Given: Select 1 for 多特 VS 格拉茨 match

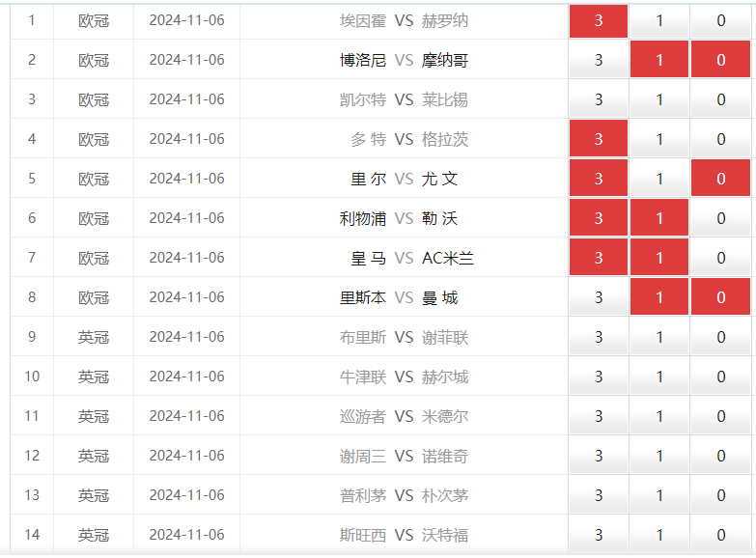Looking at the screenshot, I should pos(659,139).
